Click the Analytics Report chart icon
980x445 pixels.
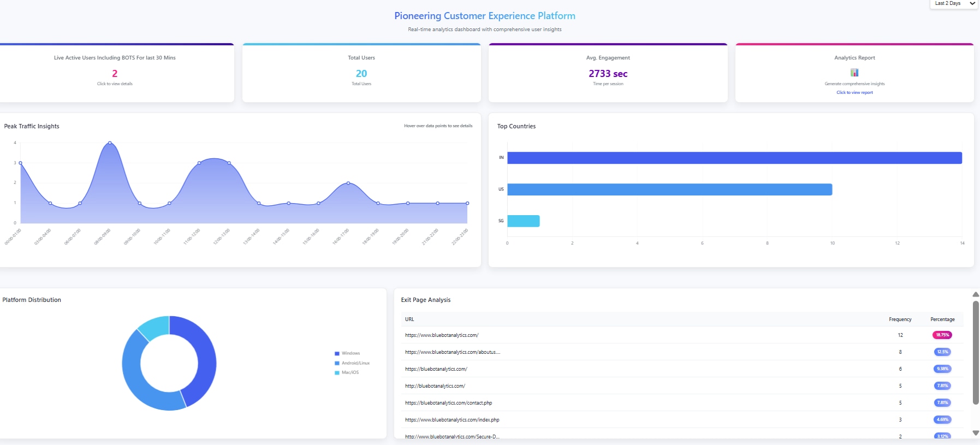[x=854, y=73]
